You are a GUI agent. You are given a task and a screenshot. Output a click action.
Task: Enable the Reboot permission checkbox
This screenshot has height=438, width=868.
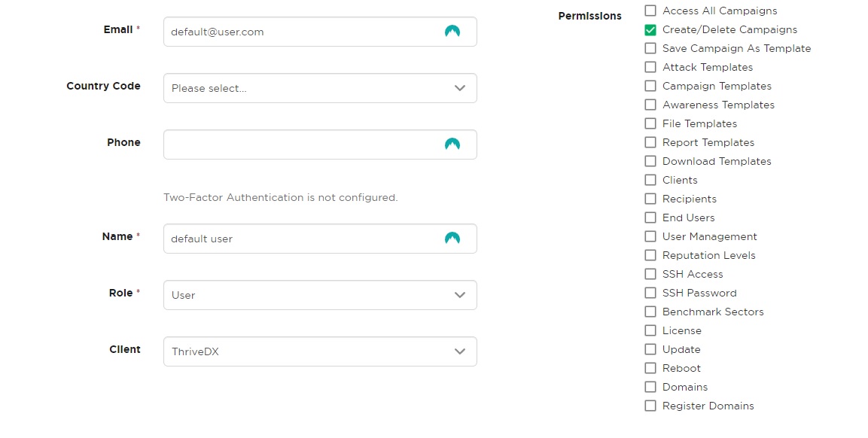(650, 368)
